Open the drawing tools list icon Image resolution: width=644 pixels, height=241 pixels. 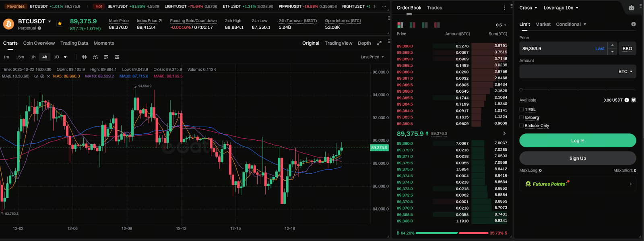[x=106, y=57]
